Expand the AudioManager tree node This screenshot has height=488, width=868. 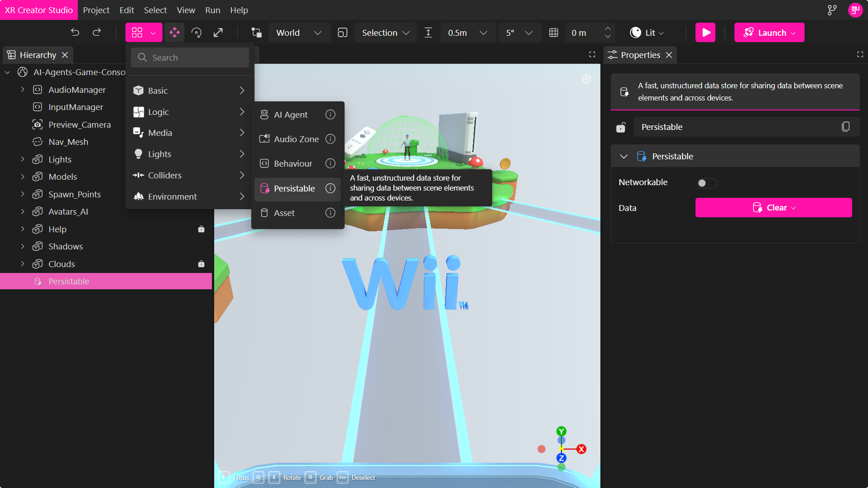(x=23, y=90)
